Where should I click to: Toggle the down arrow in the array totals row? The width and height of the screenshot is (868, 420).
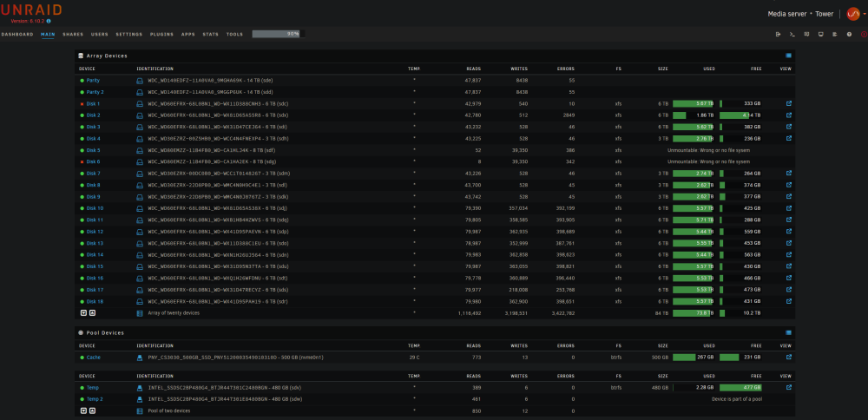(x=83, y=312)
